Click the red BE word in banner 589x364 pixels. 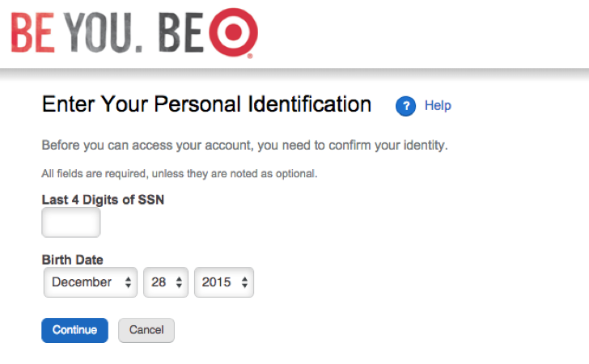tap(32, 32)
